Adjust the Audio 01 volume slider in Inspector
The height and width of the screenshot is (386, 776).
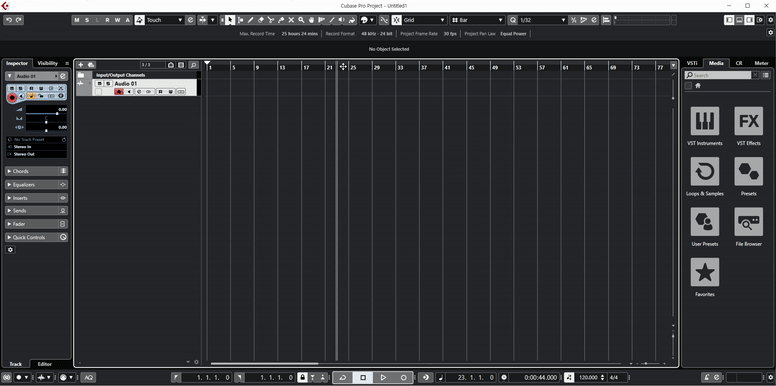coord(46,113)
